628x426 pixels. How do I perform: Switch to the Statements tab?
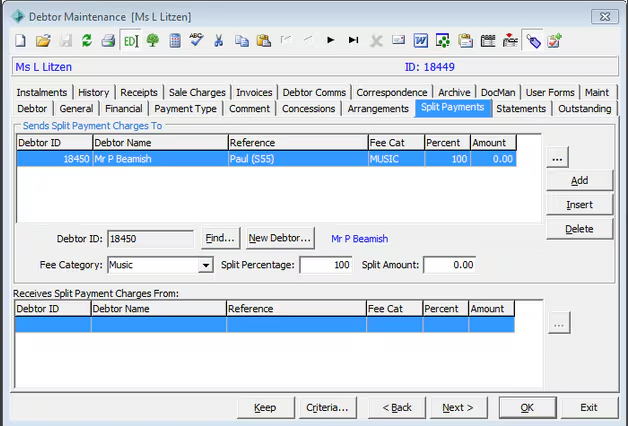coord(521,109)
